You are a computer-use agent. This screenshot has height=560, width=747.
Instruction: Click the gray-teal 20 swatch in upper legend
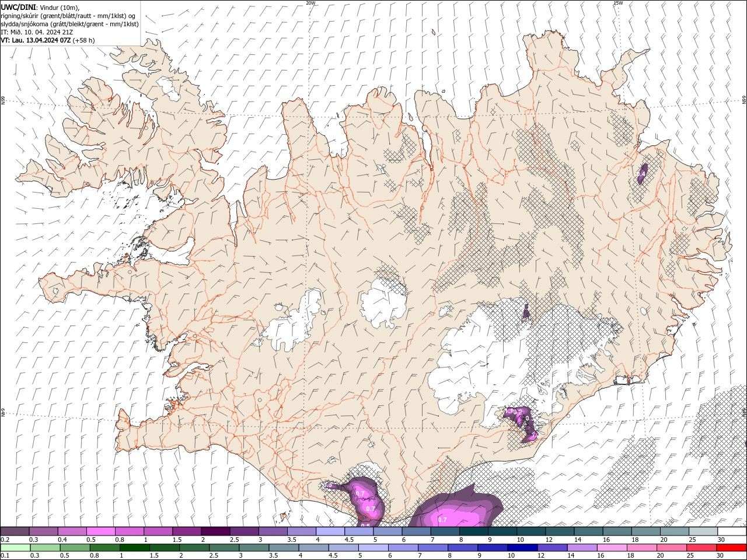(x=674, y=531)
